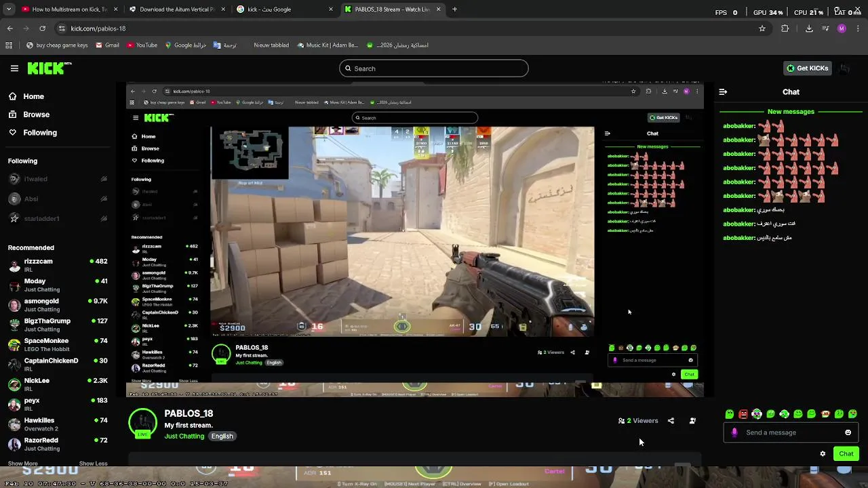
Task: Open a new browser tab
Action: click(454, 9)
